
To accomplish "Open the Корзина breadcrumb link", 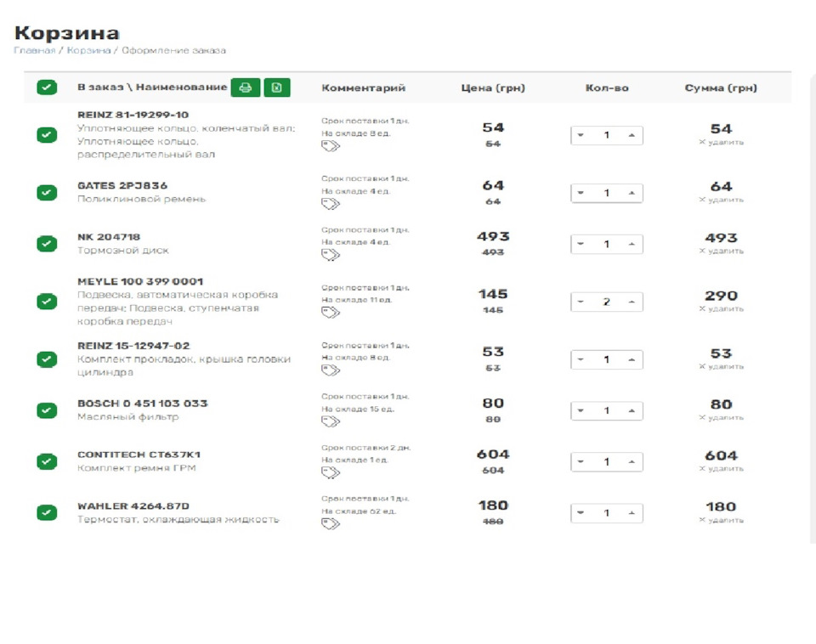I will pyautogui.click(x=89, y=50).
